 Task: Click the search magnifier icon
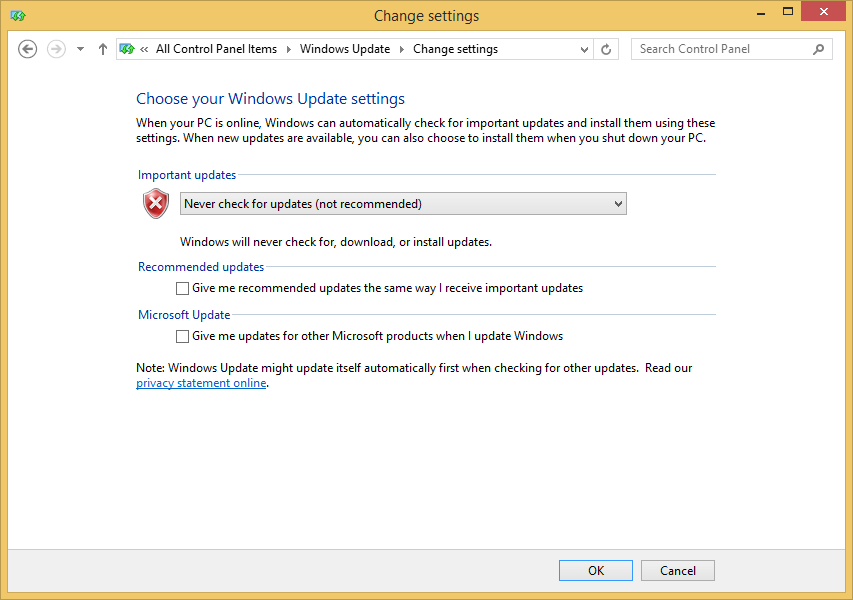coord(819,50)
